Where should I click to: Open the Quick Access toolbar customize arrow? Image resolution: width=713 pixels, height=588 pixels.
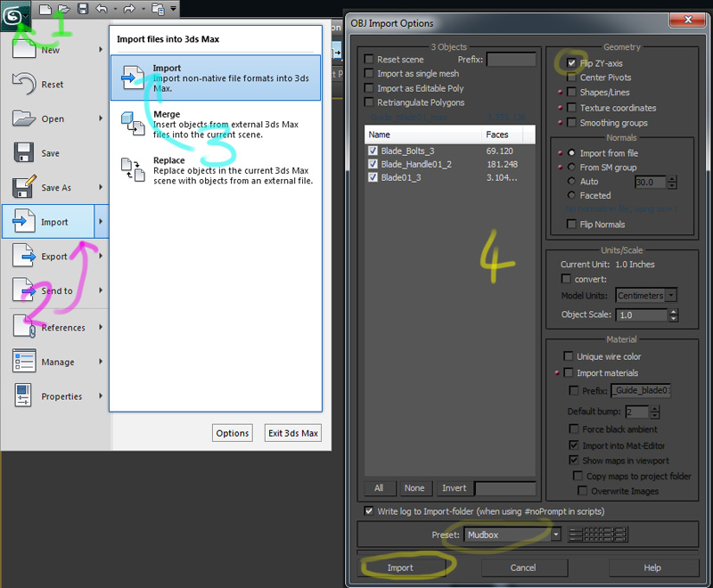[173, 9]
